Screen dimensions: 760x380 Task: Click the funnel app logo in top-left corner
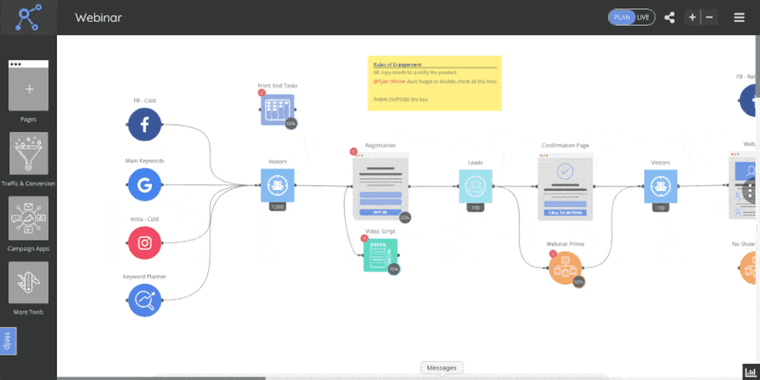pos(28,17)
